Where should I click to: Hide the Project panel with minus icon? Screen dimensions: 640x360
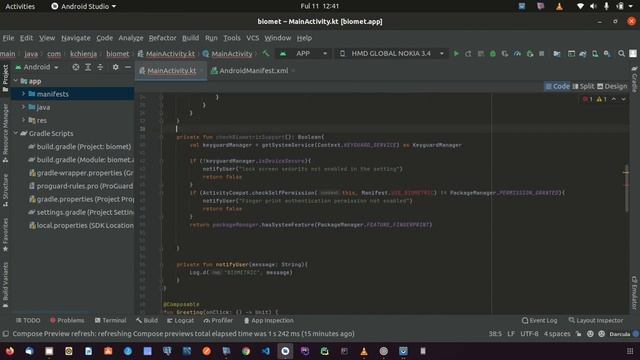pos(128,67)
